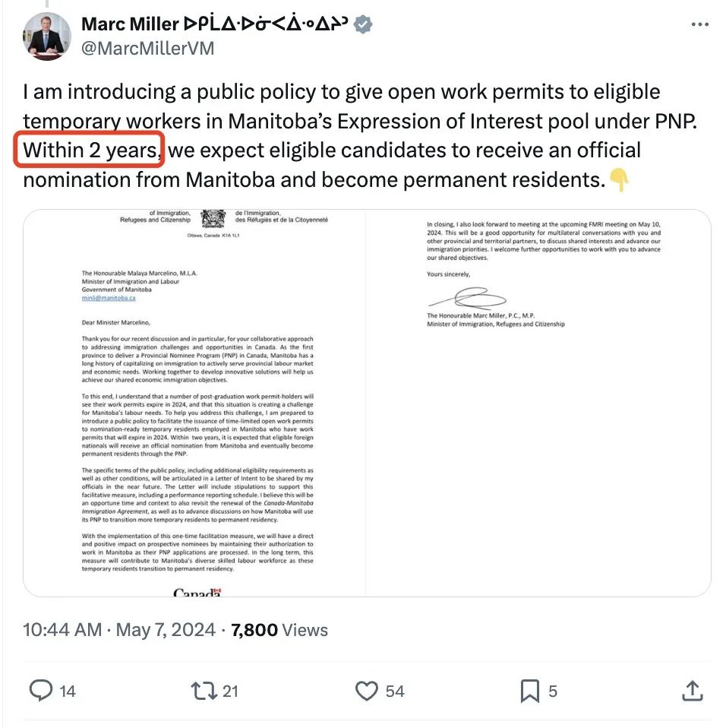Open the right signature page image
This screenshot has height=728, width=726.
click(x=538, y=403)
